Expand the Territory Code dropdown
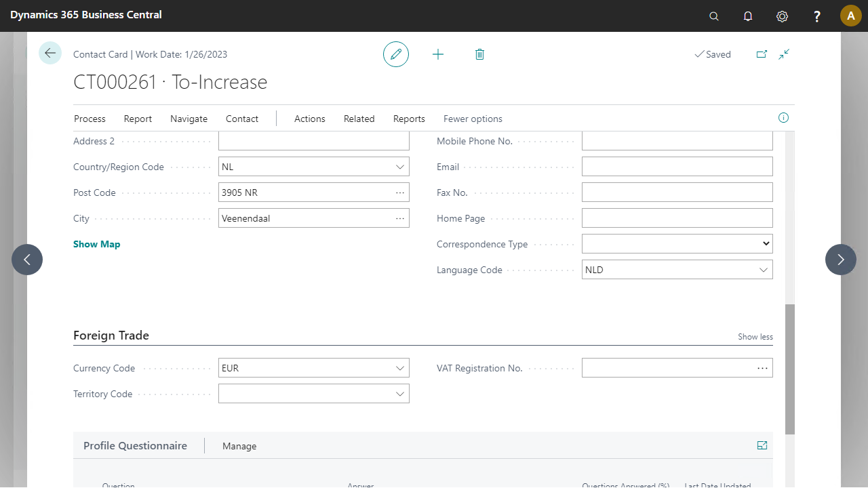 (x=400, y=394)
